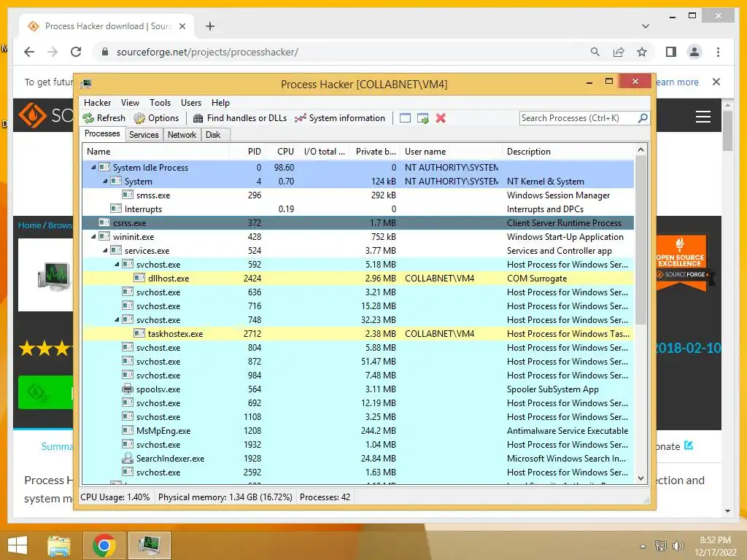Click the search magnifier in Process Hacker
Screen dimensions: 747x560
[642, 117]
